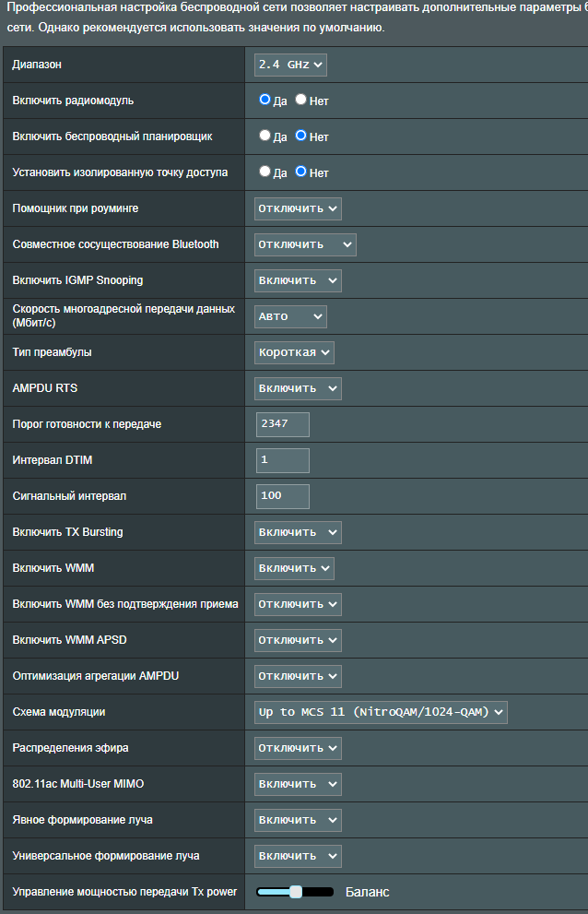
Task: Focus the Сигнальный интервал input field
Action: 283,496
